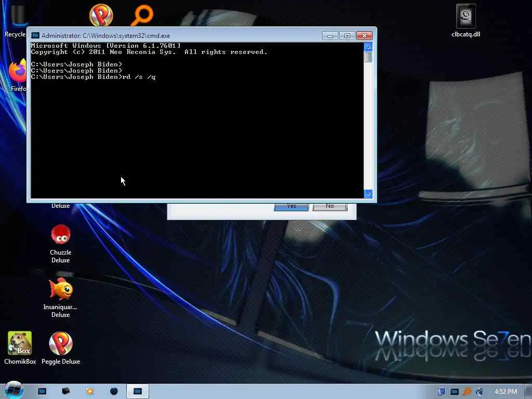
Task: Click the cmd window system menu icon
Action: click(35, 36)
